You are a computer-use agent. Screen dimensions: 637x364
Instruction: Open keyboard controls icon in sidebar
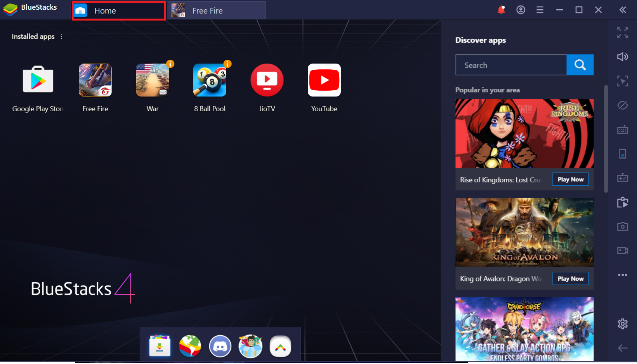[623, 129]
